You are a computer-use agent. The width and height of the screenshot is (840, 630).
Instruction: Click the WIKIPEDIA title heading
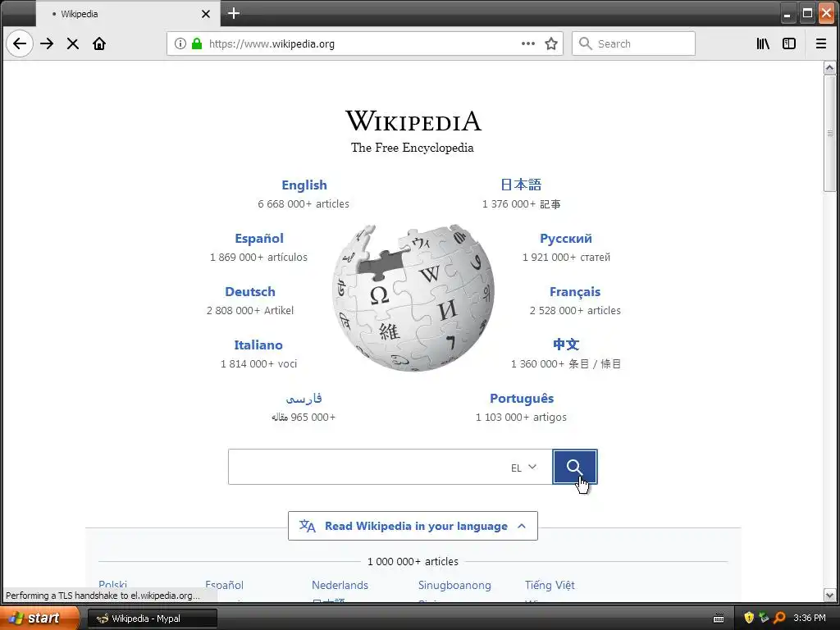pos(413,121)
